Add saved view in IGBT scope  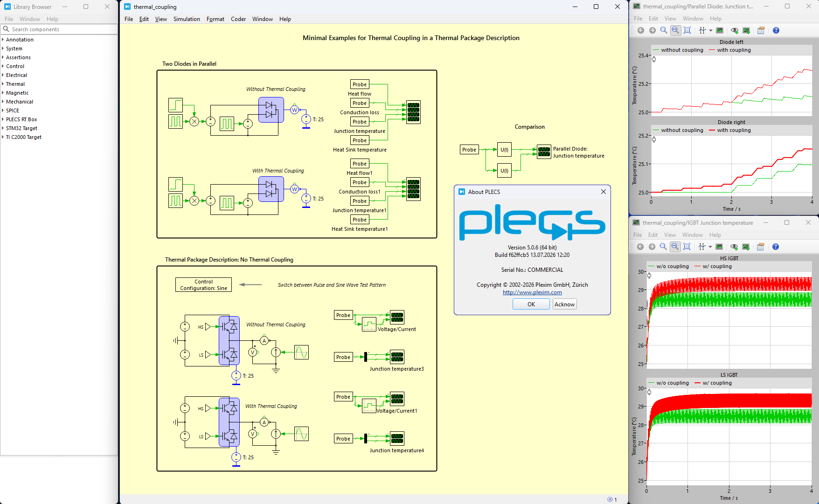tap(734, 247)
